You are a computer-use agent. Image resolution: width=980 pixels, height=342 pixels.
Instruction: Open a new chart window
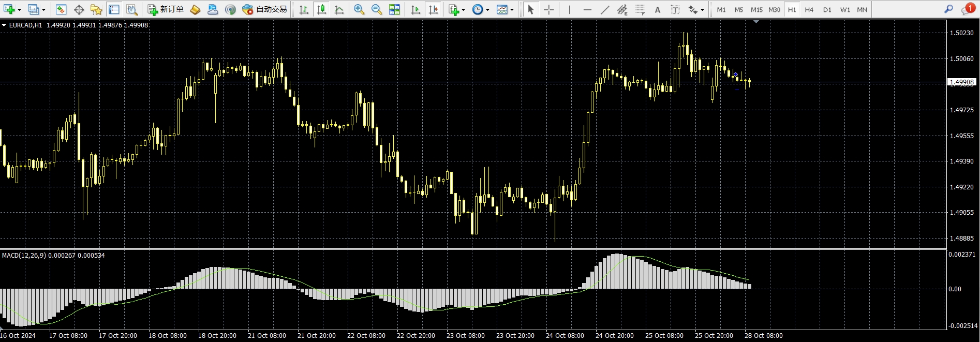(x=9, y=9)
